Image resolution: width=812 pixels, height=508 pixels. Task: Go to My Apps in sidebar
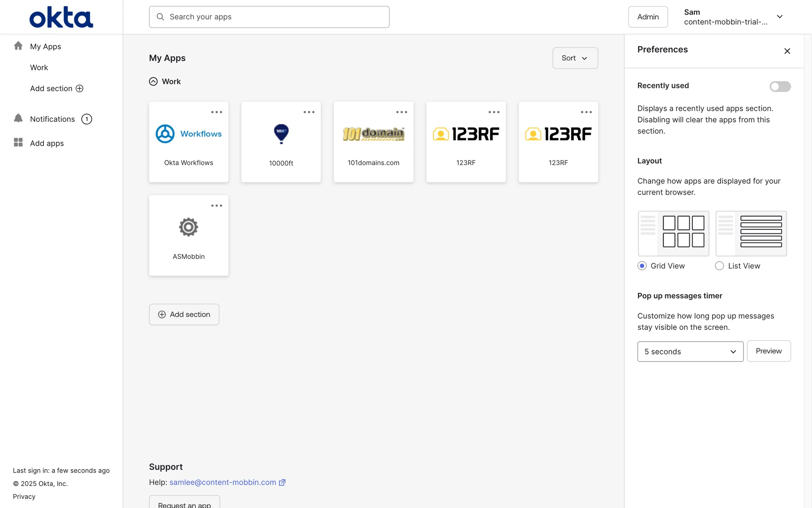45,47
